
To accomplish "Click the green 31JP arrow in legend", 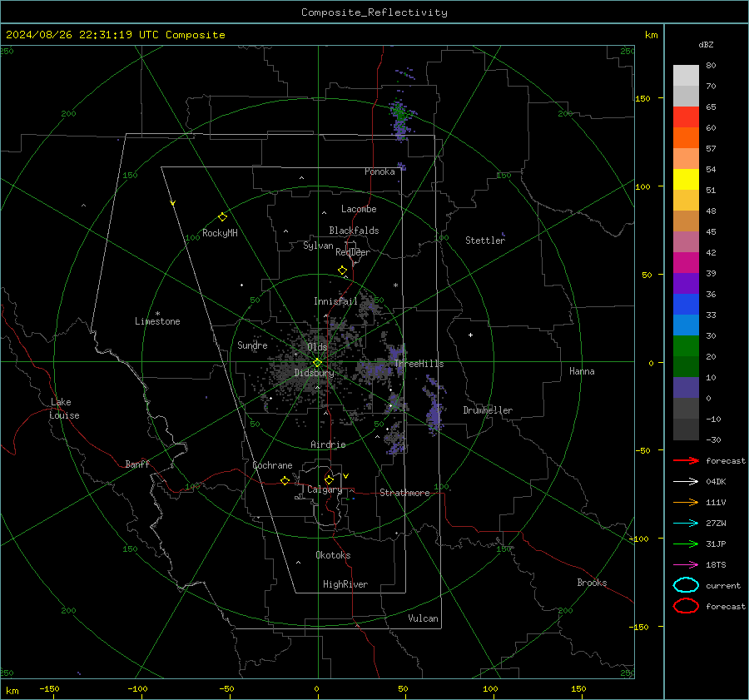I will [686, 544].
